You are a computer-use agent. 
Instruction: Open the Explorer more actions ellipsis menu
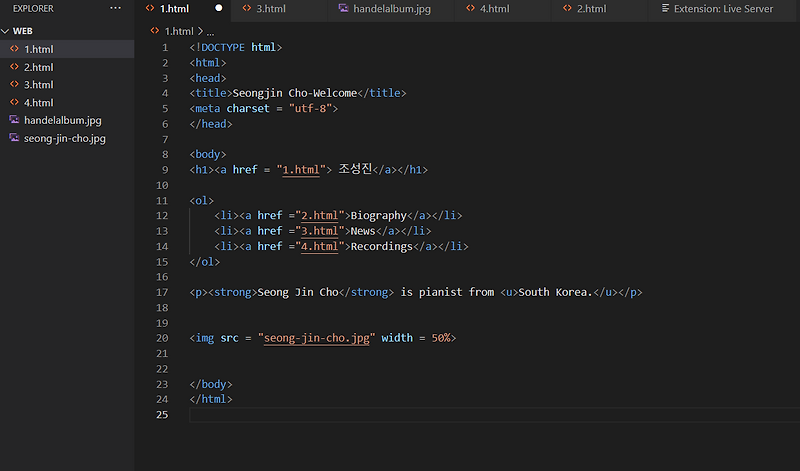coord(116,8)
